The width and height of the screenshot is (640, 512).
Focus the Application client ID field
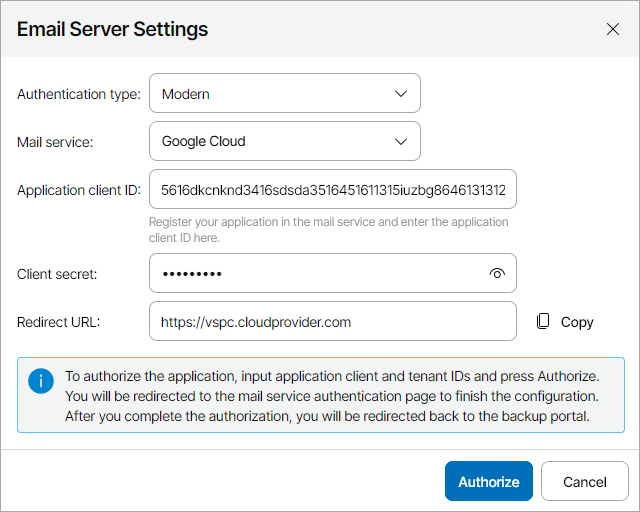tap(332, 190)
